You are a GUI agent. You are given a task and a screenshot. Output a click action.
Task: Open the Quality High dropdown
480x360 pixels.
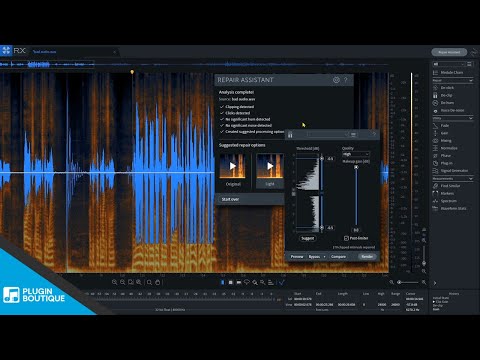pyautogui.click(x=356, y=154)
